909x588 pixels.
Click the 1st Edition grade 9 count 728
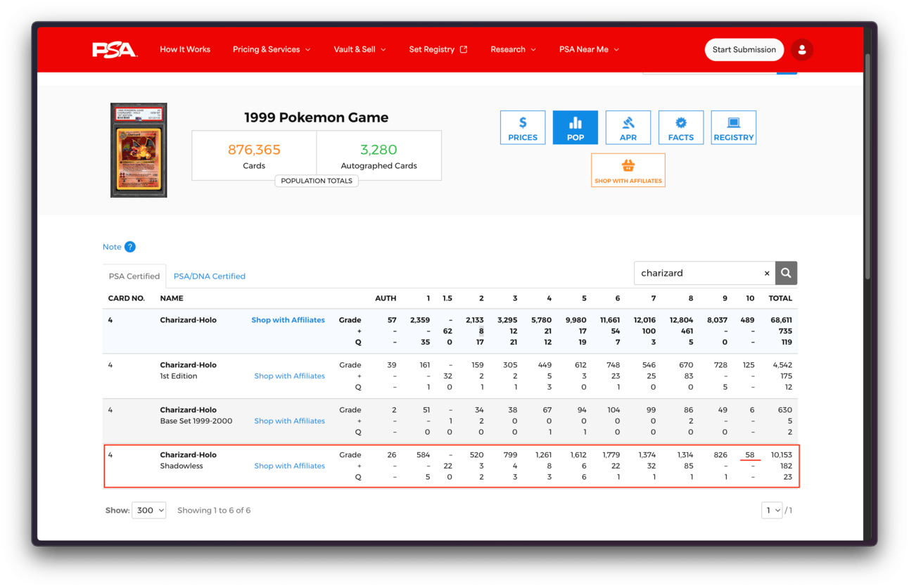720,365
